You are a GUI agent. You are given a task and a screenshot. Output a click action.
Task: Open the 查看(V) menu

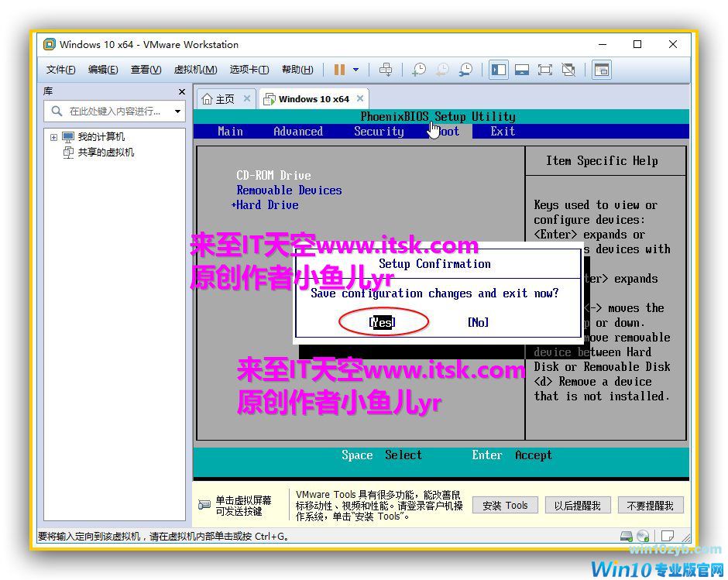(x=146, y=70)
